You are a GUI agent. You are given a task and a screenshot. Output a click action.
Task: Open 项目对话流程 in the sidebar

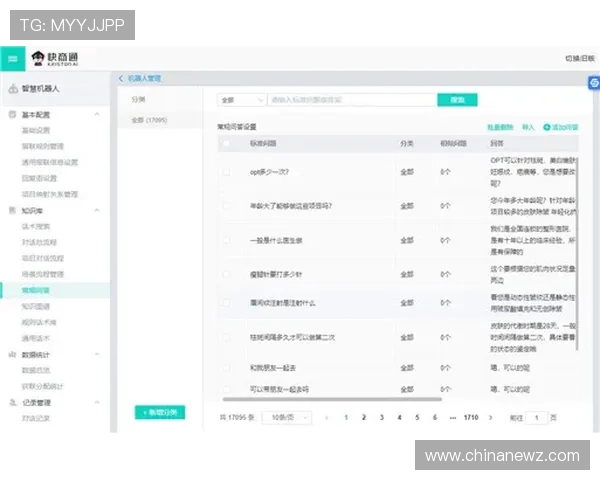(42, 258)
